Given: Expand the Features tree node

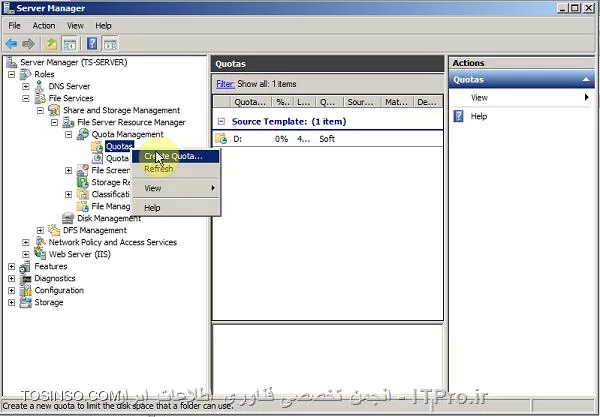Looking at the screenshot, I should pyautogui.click(x=12, y=266).
